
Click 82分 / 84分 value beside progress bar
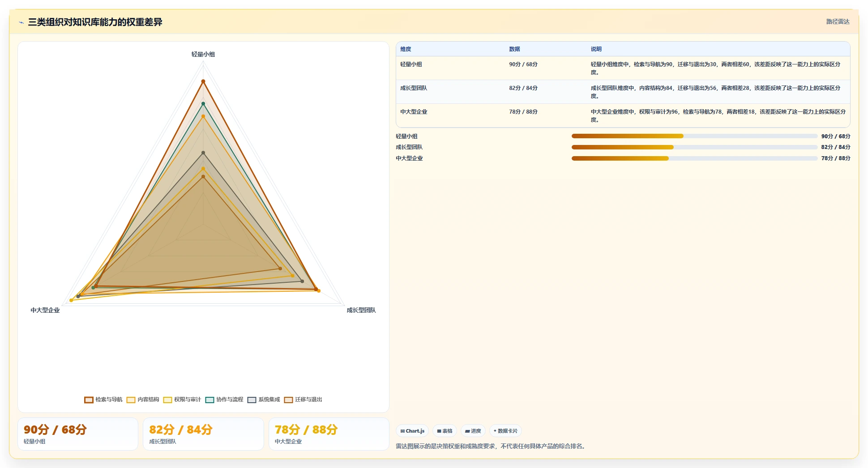[836, 147]
